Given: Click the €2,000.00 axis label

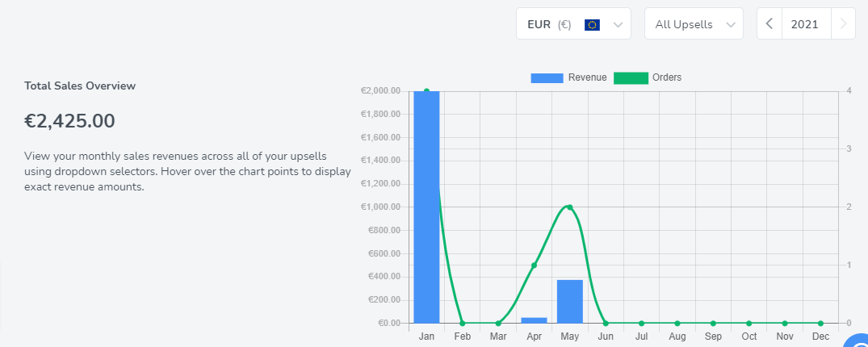Looking at the screenshot, I should pos(381,90).
